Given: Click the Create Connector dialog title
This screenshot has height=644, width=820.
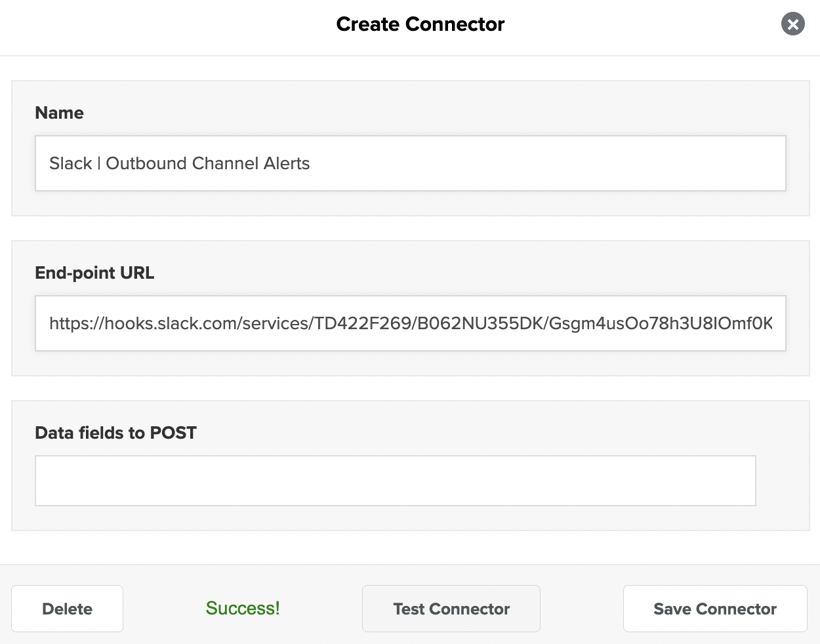Looking at the screenshot, I should click(420, 24).
